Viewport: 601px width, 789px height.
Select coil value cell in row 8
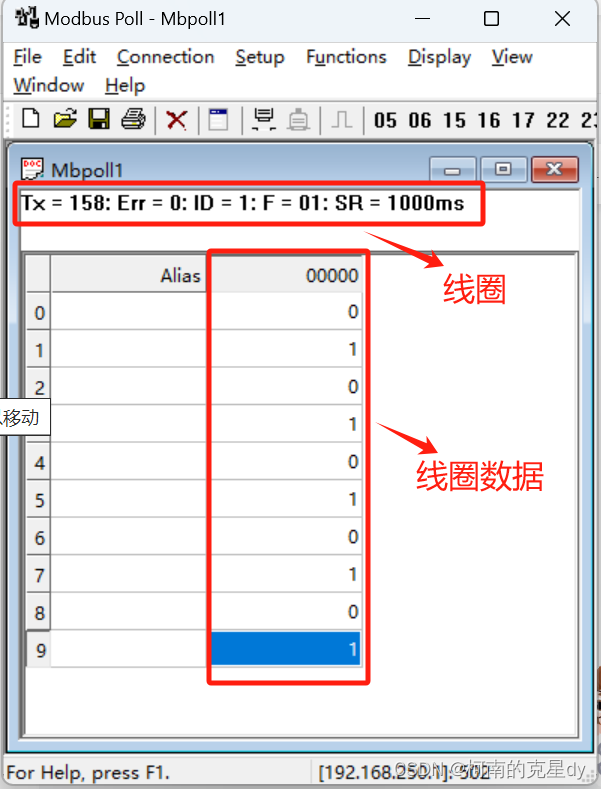(286, 612)
